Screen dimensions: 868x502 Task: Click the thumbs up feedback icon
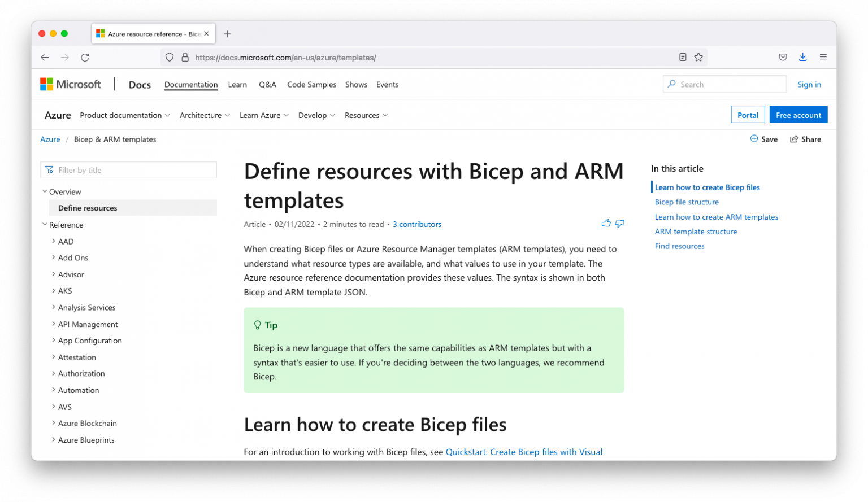point(606,224)
